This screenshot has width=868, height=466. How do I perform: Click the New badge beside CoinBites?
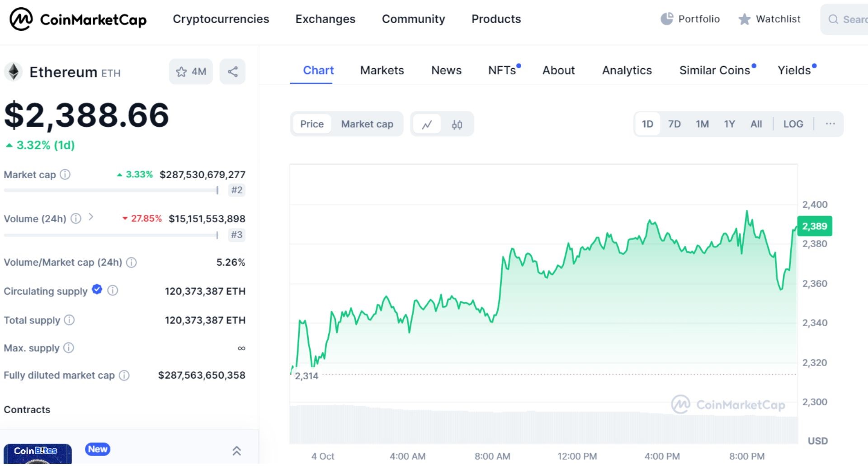pos(98,449)
